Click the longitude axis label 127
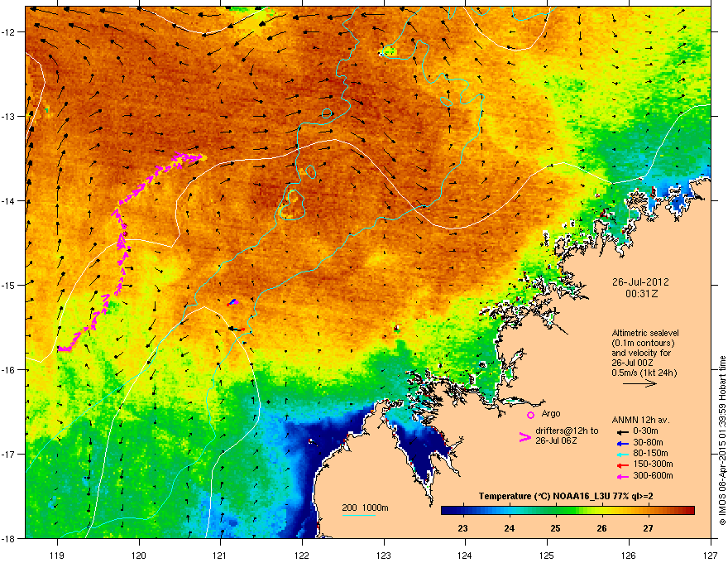The height and width of the screenshot is (563, 728). pyautogui.click(x=711, y=556)
